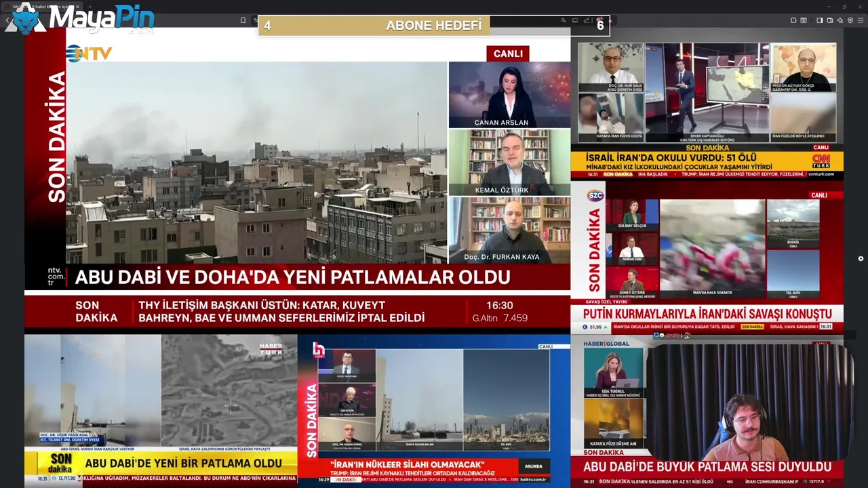This screenshot has height=488, width=868.
Task: Click the 'THY İLETİŞİM BAŞKANI ÜSTÜN' ticker
Action: (x=281, y=312)
